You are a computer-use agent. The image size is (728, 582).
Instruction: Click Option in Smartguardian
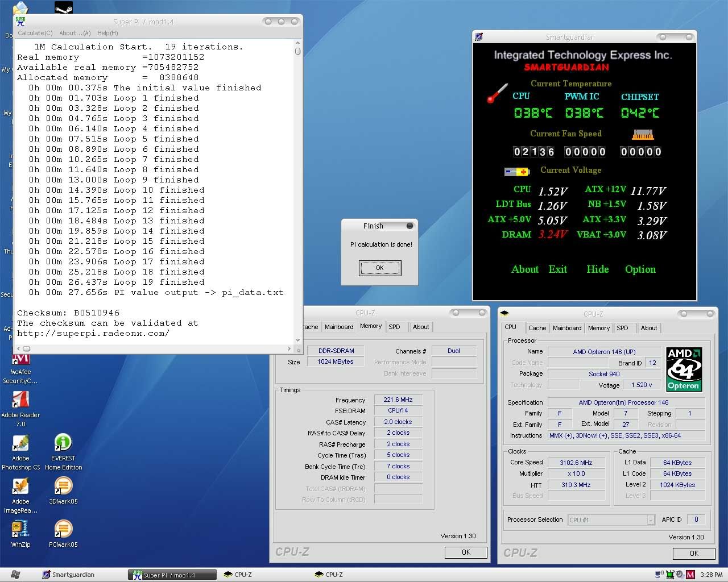[640, 269]
